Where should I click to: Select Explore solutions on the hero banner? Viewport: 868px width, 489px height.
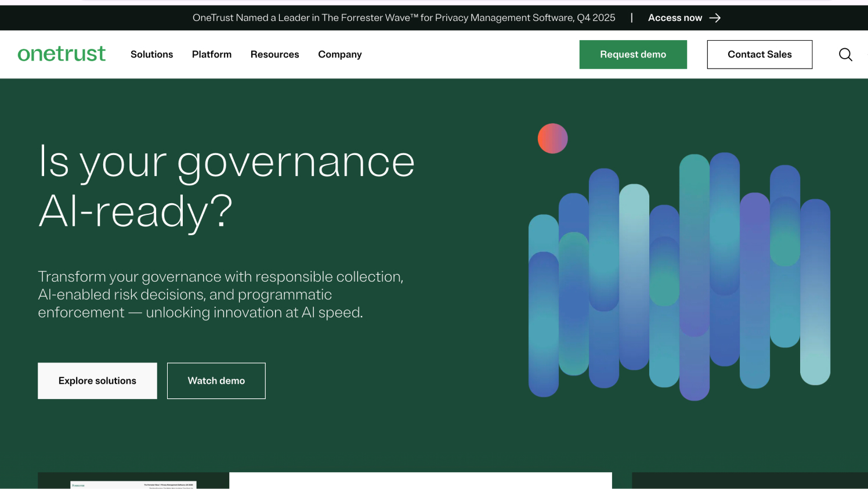click(x=97, y=380)
